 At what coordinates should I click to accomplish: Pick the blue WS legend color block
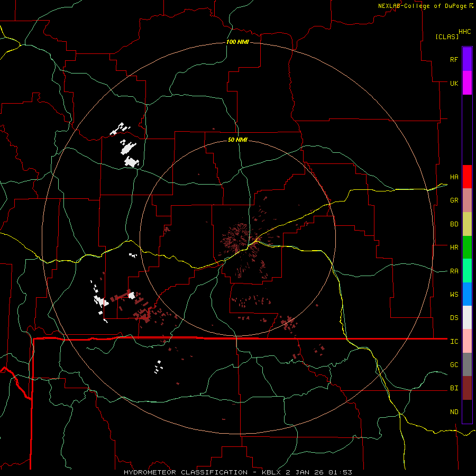467,294
